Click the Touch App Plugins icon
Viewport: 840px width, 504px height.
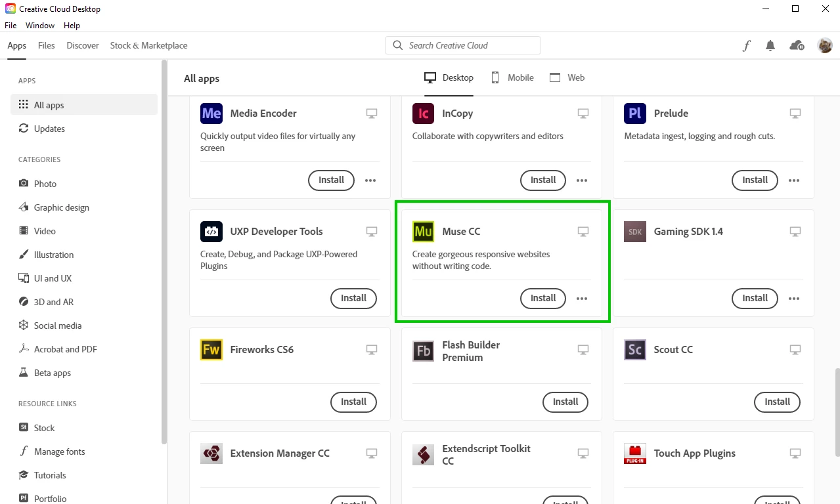[635, 453]
